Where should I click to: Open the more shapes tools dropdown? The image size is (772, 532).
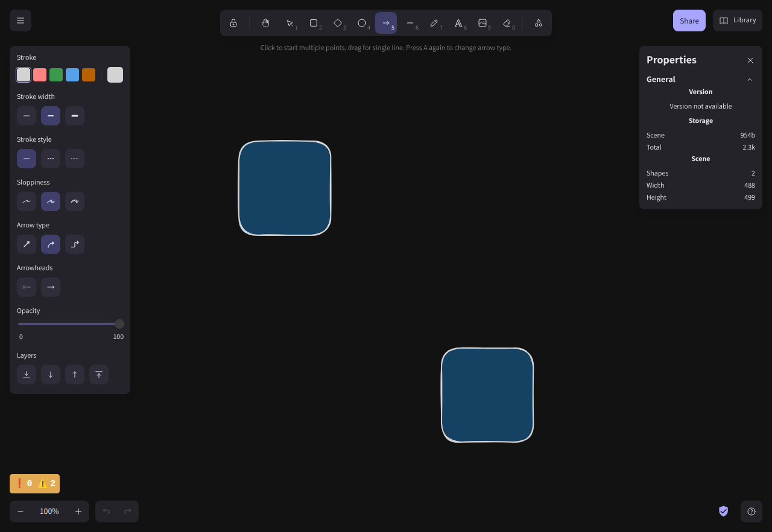(539, 23)
